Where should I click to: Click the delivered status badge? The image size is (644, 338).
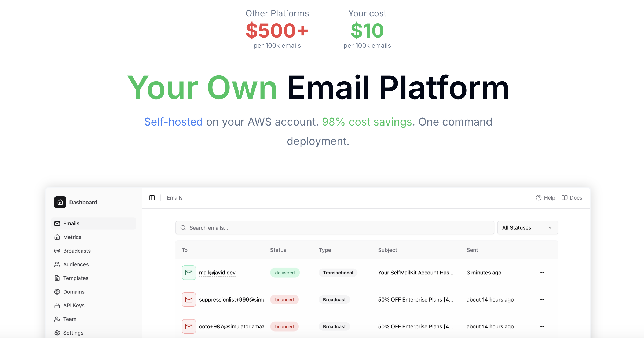(x=285, y=273)
